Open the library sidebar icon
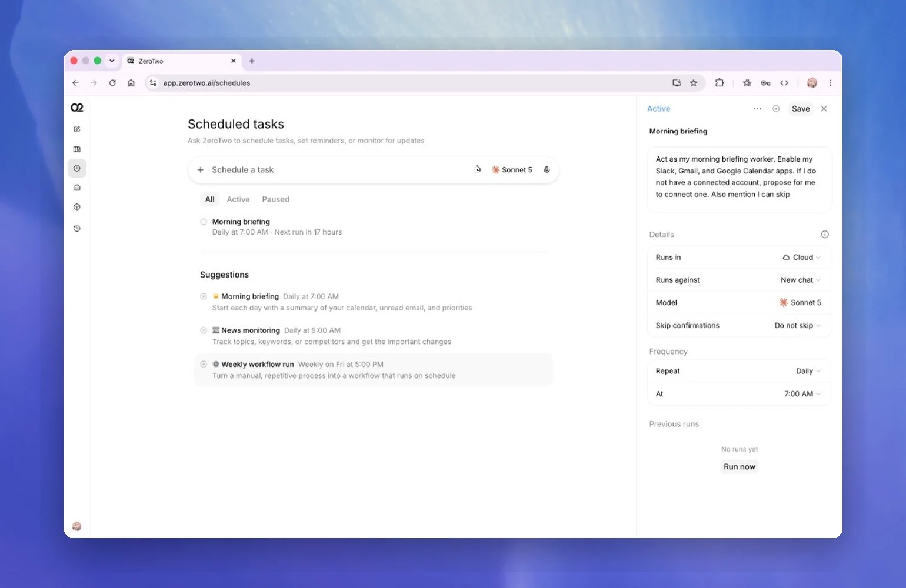This screenshot has height=588, width=906. (77, 149)
